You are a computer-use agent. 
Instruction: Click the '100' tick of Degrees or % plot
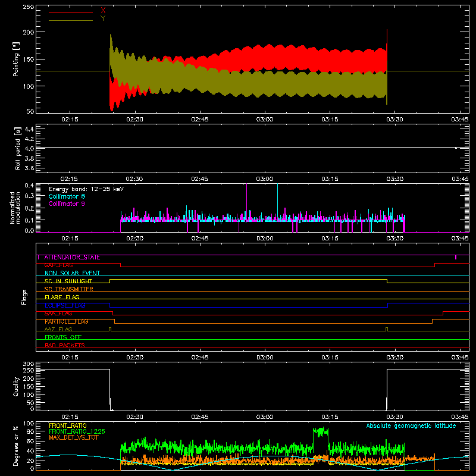pos(29,424)
